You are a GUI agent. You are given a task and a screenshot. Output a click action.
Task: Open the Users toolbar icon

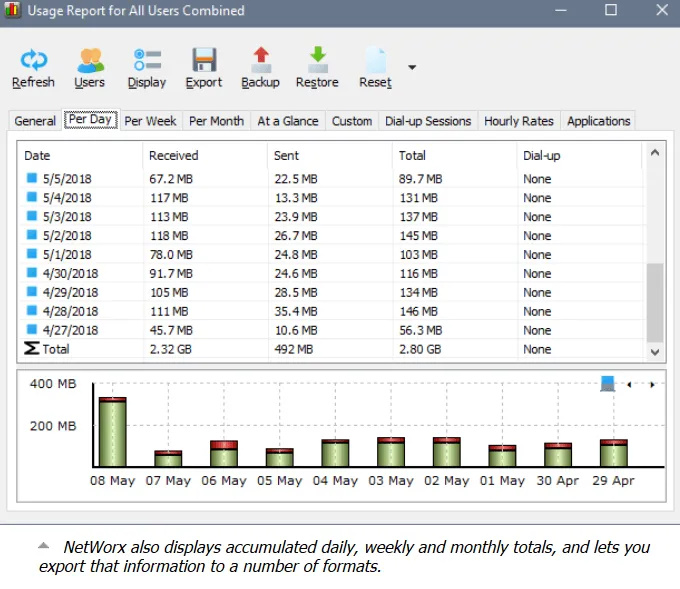tap(89, 60)
